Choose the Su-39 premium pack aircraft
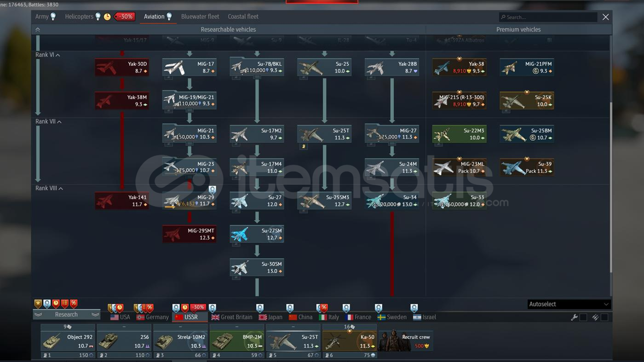Viewport: 644px width, 362px height. 527,167
